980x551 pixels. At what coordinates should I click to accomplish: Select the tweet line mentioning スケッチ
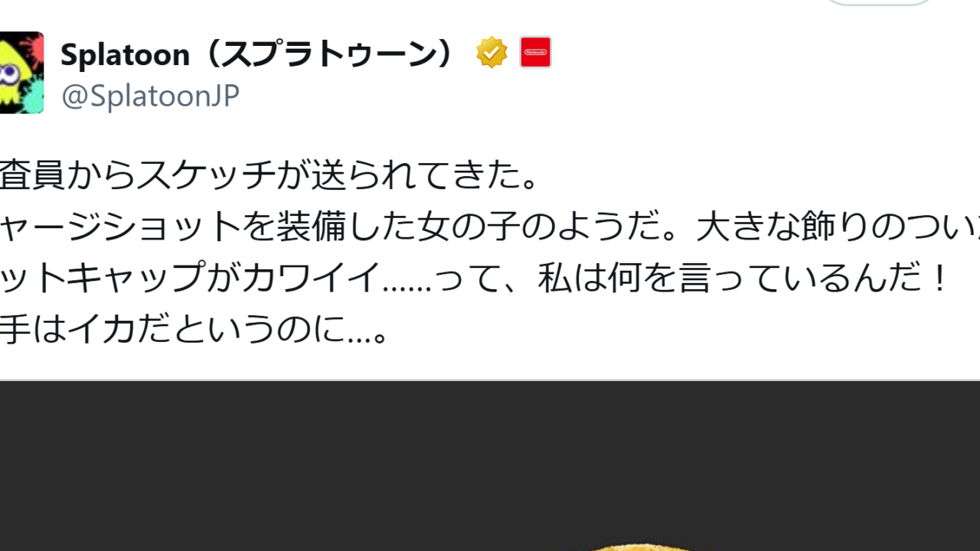pos(271,176)
